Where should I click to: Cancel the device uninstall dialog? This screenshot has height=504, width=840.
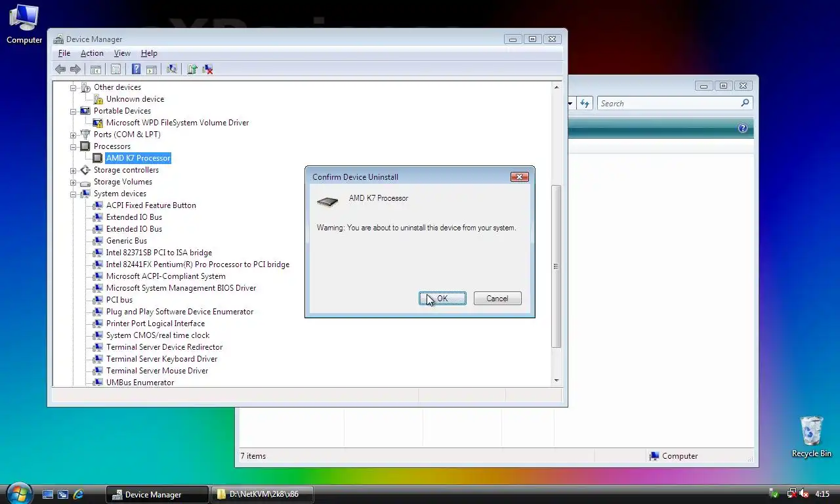(x=497, y=299)
